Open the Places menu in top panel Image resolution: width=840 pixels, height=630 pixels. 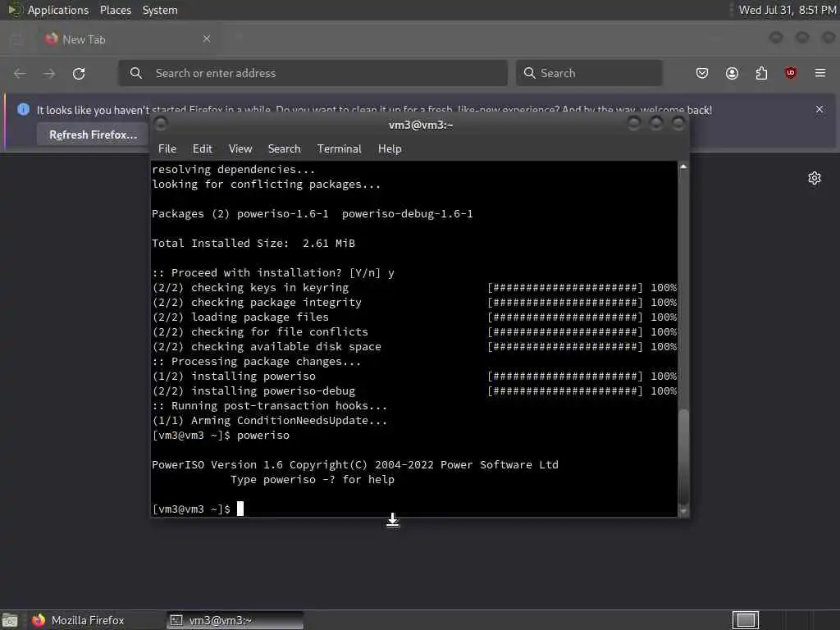[x=115, y=10]
